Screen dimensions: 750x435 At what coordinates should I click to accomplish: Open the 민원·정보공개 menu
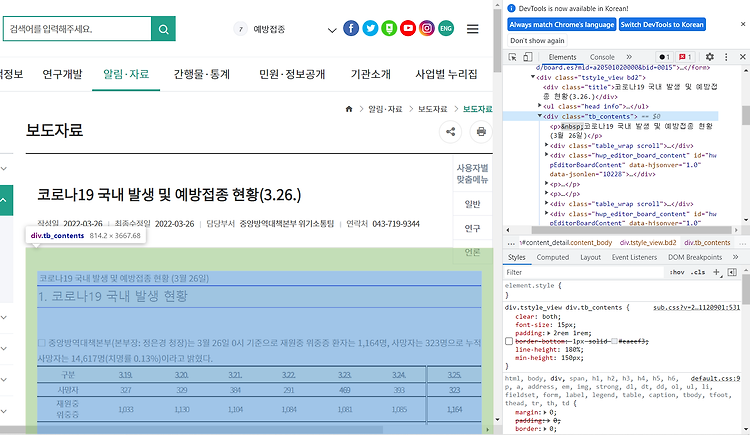point(292,74)
